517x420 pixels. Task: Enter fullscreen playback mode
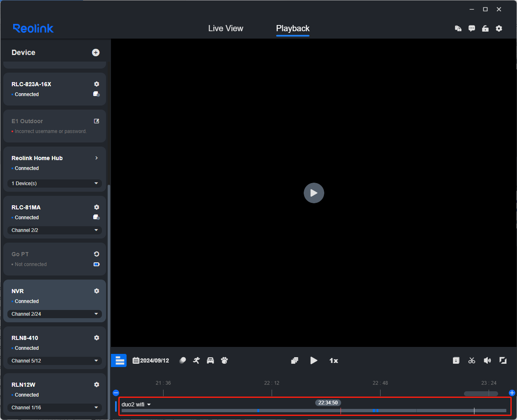coord(503,360)
